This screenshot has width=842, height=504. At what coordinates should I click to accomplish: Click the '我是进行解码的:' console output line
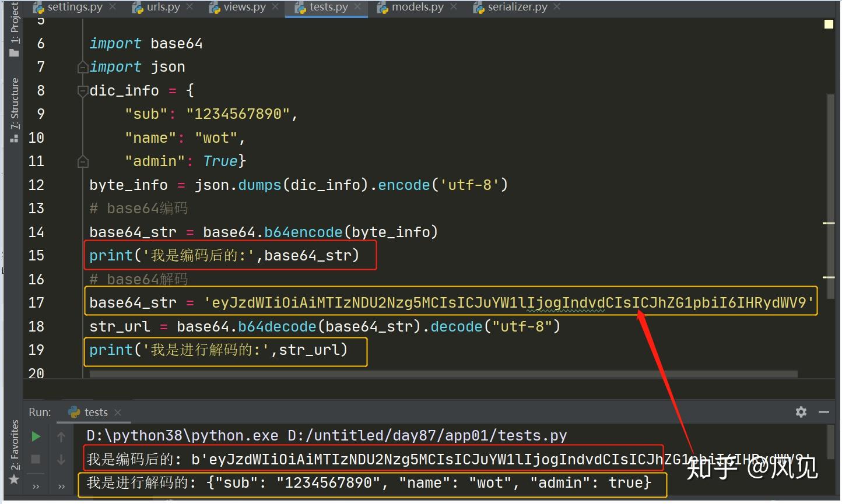coord(369,483)
